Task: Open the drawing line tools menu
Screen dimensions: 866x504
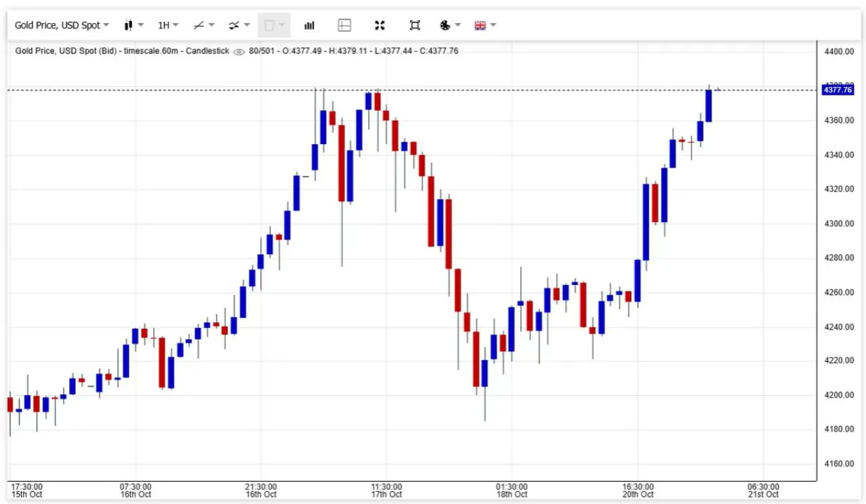Action: click(x=203, y=26)
